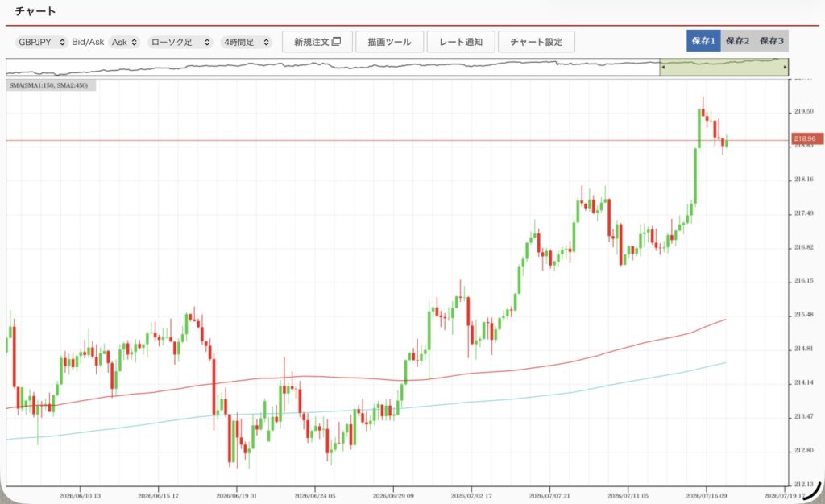This screenshot has height=504, width=825.
Task: Click the 新規注文 new order button
Action: [x=317, y=42]
